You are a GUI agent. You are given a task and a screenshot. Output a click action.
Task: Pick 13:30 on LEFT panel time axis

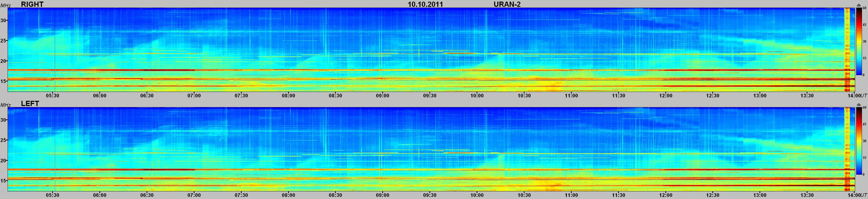click(807, 195)
